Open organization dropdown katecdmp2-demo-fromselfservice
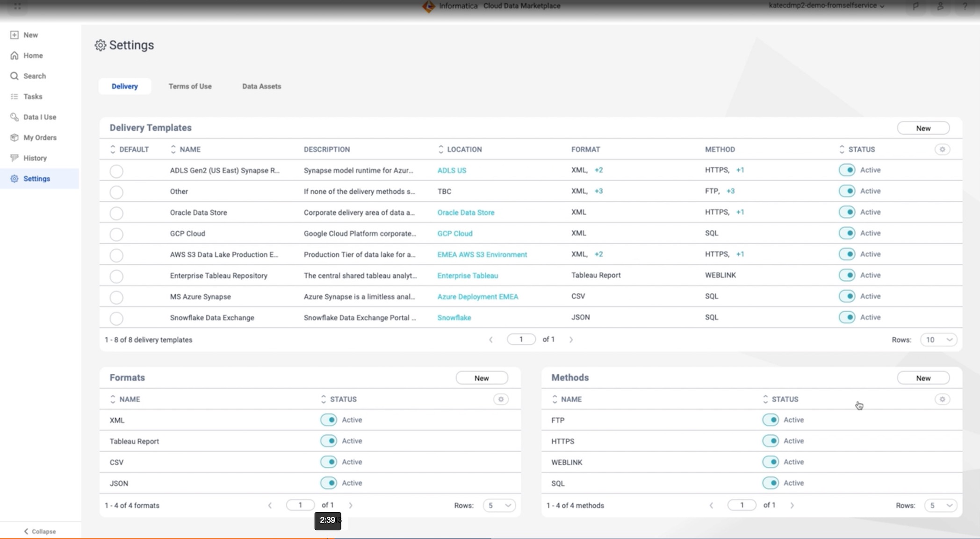 click(x=827, y=6)
